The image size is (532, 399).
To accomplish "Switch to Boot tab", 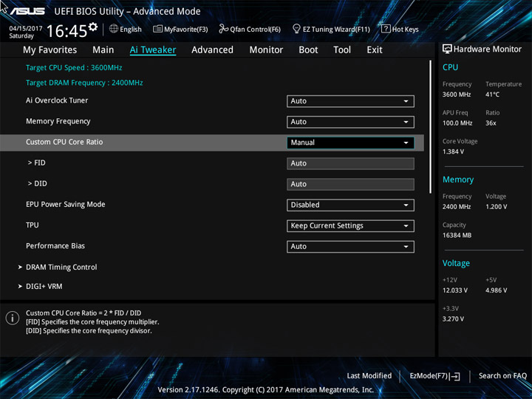I will [x=308, y=50].
